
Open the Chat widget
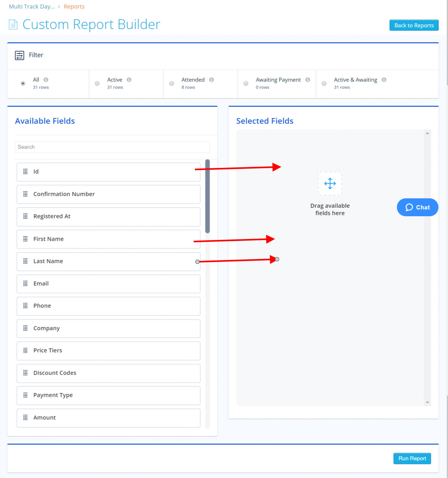[418, 207]
